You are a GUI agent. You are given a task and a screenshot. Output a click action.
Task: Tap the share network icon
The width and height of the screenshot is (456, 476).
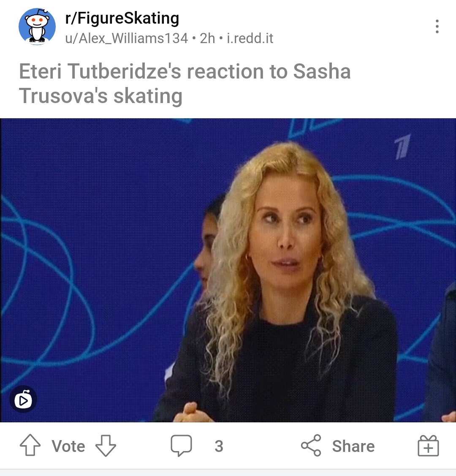point(311,445)
